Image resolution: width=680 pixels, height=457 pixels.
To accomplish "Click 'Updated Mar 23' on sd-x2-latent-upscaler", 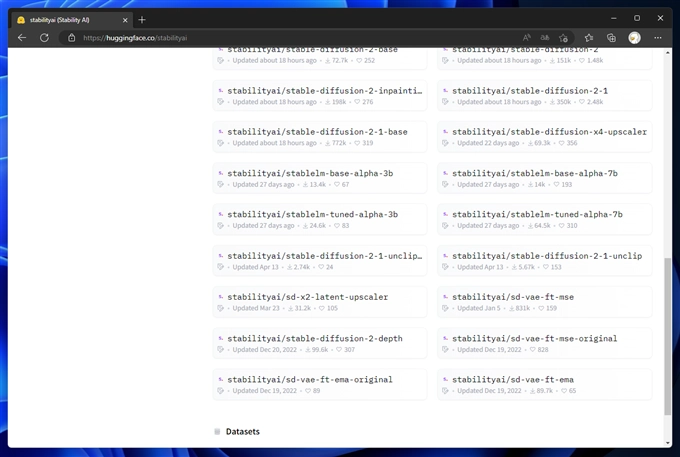I will tap(256, 308).
